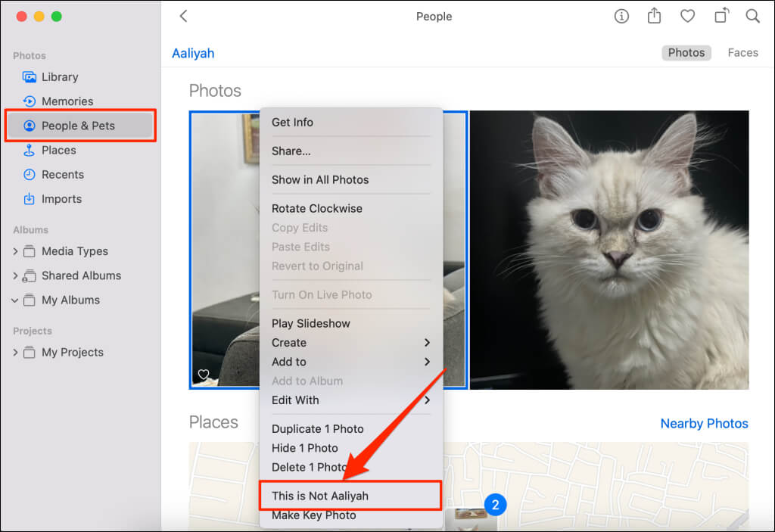This screenshot has width=775, height=532.
Task: Choose Make Key Photo
Action: [x=350, y=515]
